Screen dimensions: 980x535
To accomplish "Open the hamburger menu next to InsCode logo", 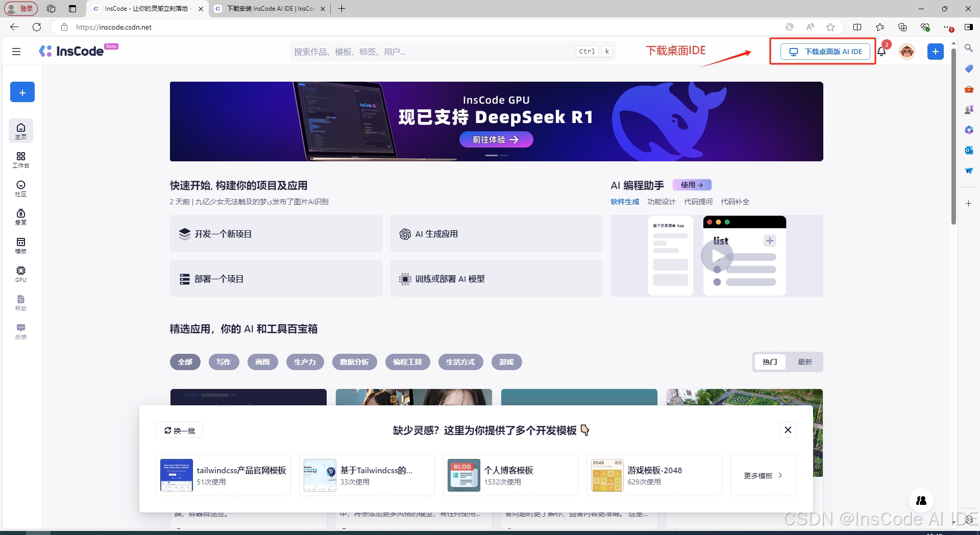I will [16, 52].
